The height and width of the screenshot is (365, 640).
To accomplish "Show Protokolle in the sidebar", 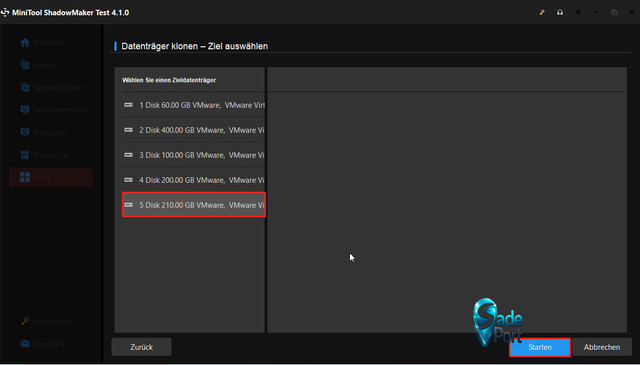I will [x=44, y=155].
